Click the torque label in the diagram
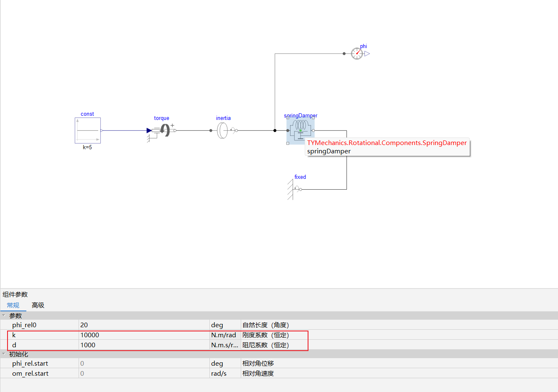The image size is (558, 392). (x=161, y=118)
